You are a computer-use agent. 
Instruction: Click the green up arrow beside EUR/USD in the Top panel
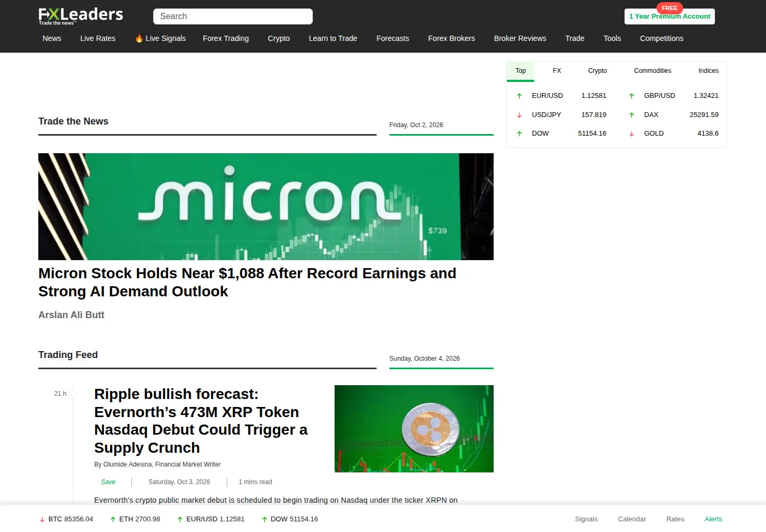pos(520,96)
